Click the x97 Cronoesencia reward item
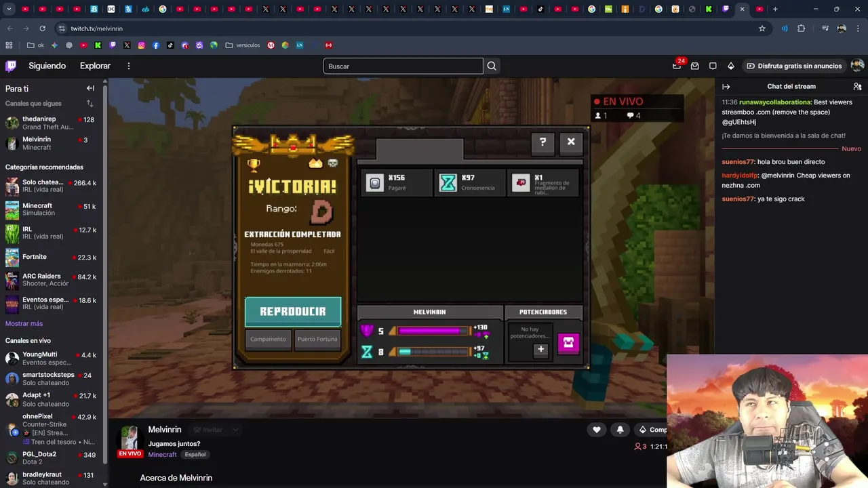This screenshot has width=868, height=488. 470,182
